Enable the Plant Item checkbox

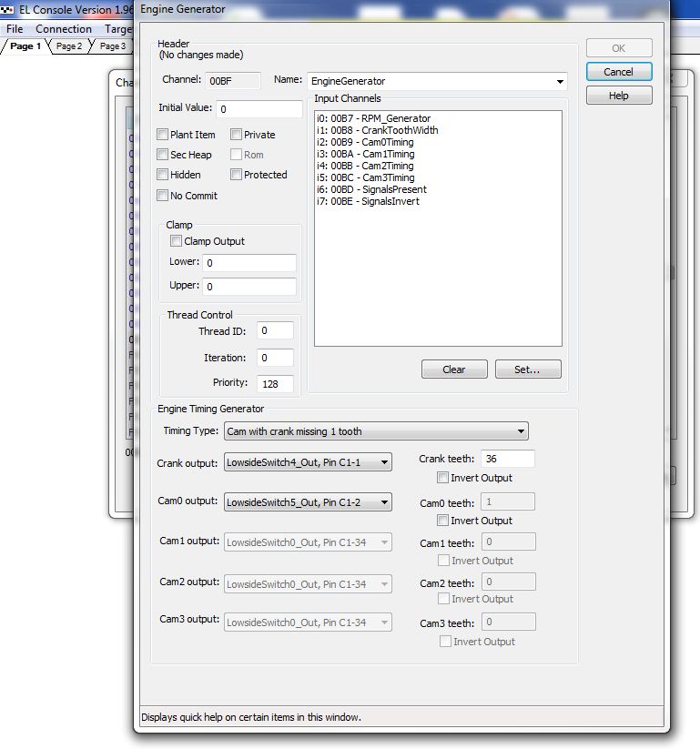[163, 135]
